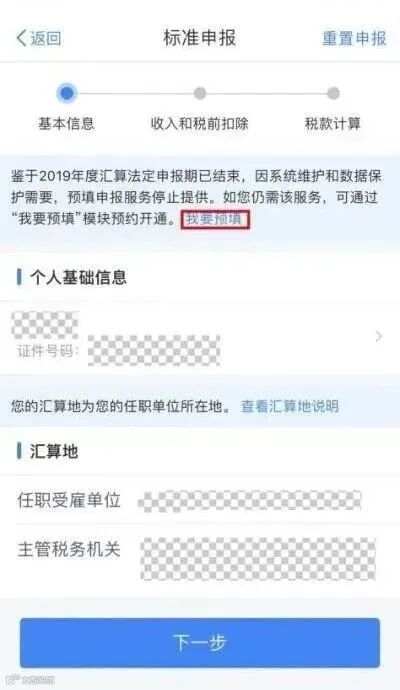Open the 收入和税前扣除 step label
The width and height of the screenshot is (400, 690).
point(200,123)
